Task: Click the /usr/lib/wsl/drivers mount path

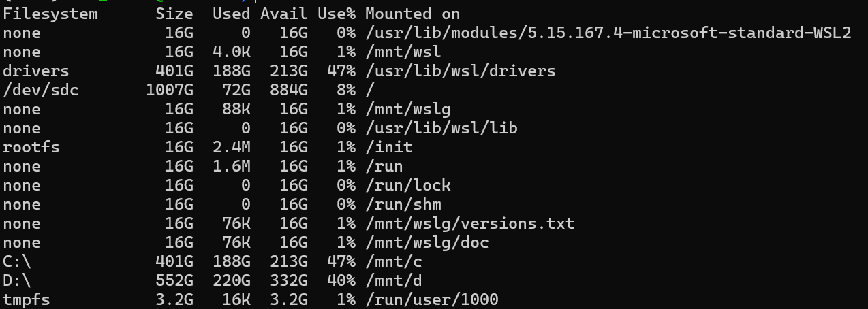Action: point(460,71)
